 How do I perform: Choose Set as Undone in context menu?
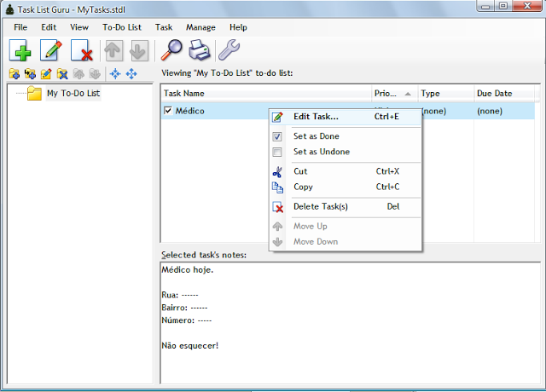click(x=345, y=152)
